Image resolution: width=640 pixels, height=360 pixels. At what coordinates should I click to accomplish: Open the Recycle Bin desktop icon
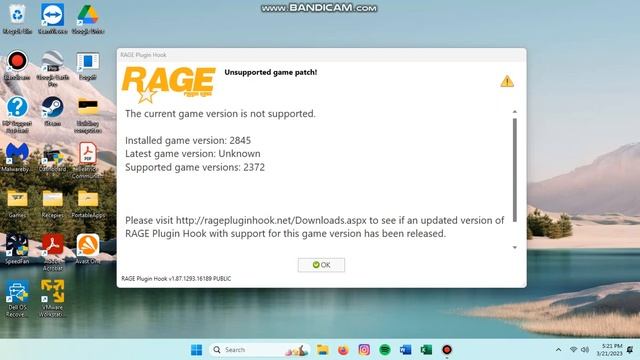pyautogui.click(x=17, y=19)
